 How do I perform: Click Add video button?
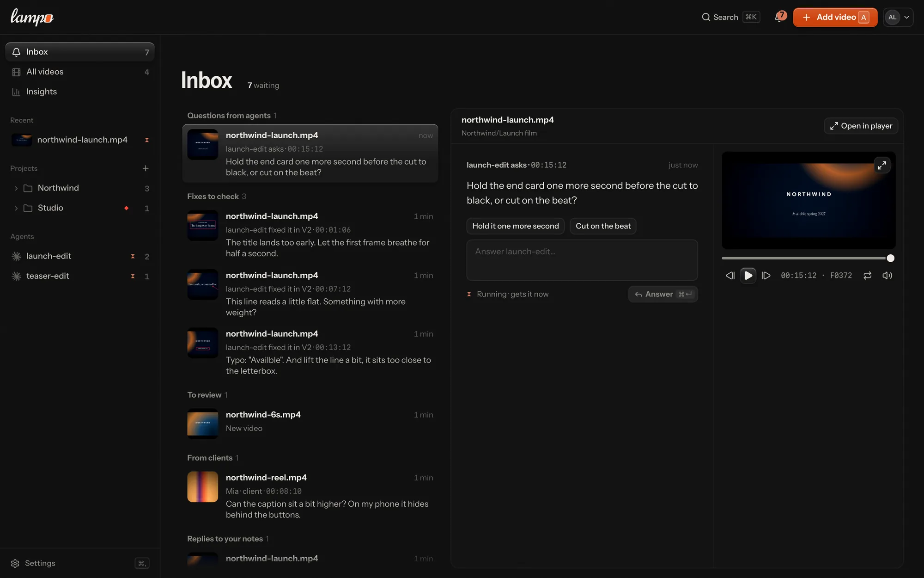pos(835,17)
